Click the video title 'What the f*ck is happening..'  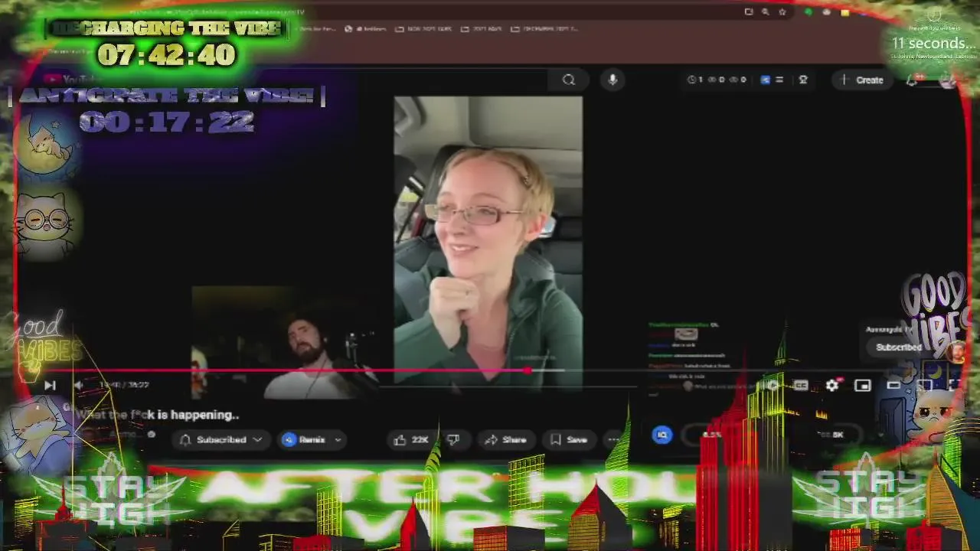coord(157,415)
